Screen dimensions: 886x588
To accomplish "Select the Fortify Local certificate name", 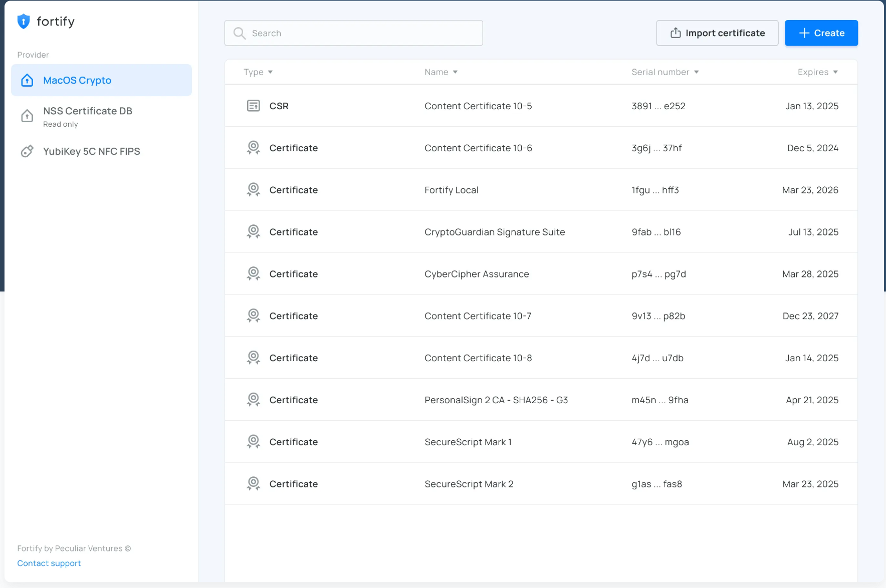I will pos(452,190).
